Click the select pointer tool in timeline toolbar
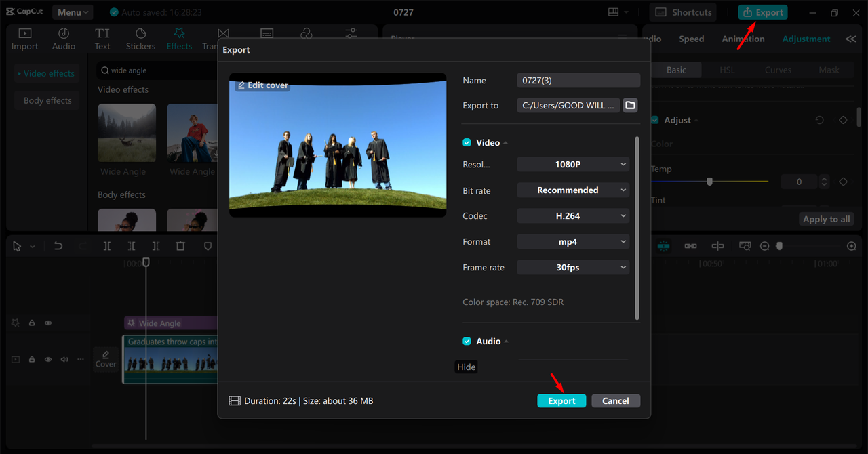 17,246
